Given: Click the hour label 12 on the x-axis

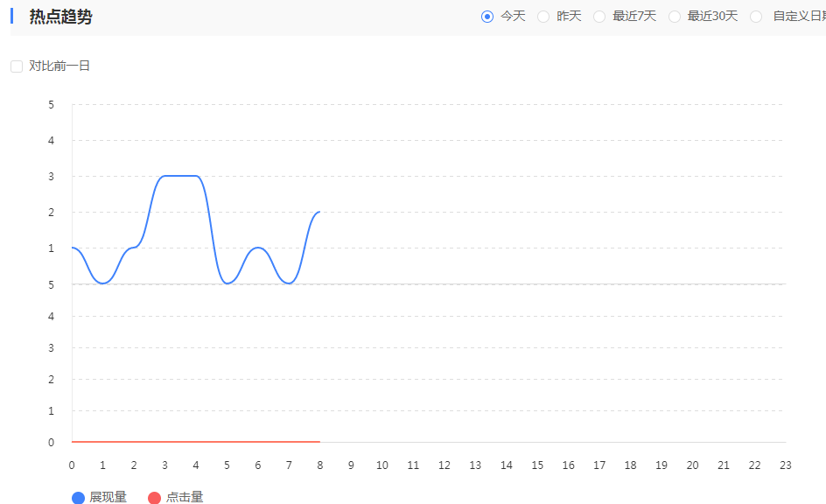Looking at the screenshot, I should (x=444, y=465).
